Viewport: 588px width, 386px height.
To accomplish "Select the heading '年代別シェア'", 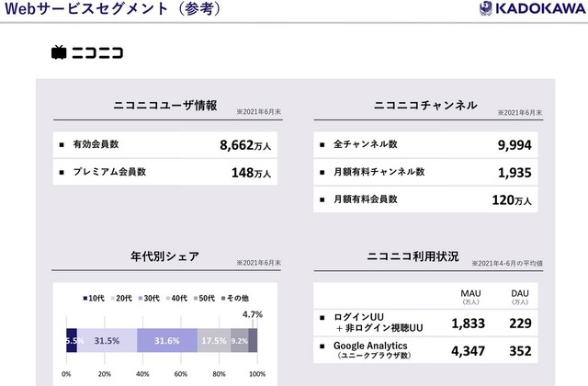I will pos(164,256).
